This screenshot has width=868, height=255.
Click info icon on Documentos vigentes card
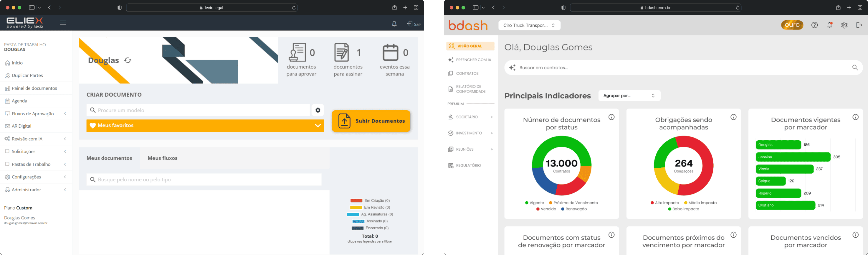click(856, 117)
